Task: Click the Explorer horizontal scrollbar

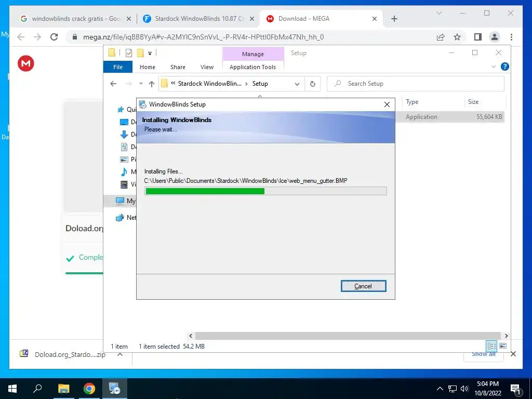Action: [348, 336]
